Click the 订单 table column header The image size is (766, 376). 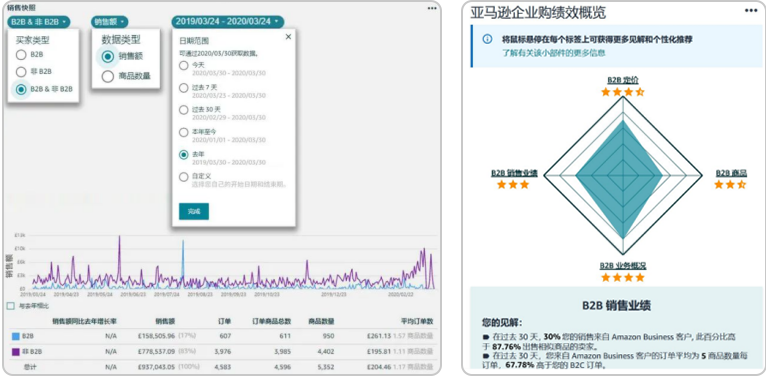point(225,321)
